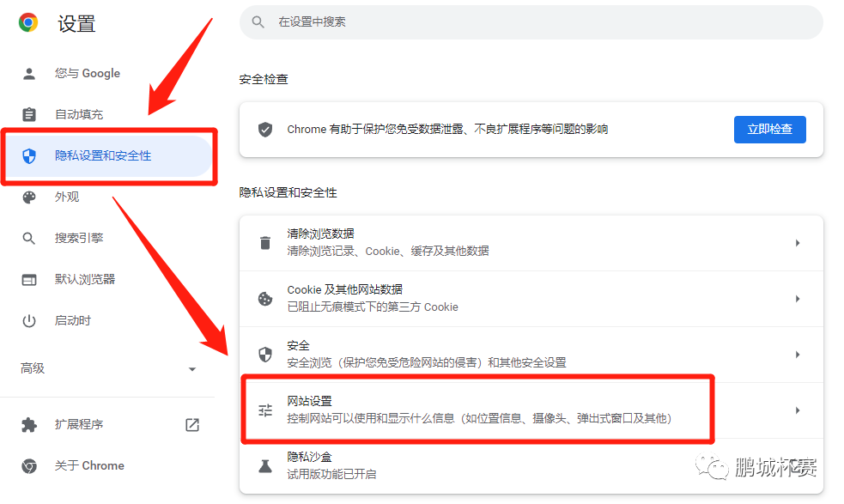This screenshot has width=844, height=504.
Task: Open 您与 Google in the sidebar
Action: [x=107, y=74]
